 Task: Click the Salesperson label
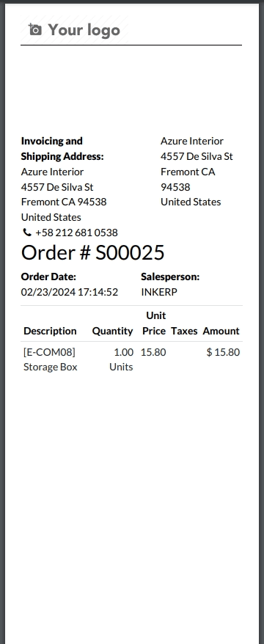tap(170, 277)
